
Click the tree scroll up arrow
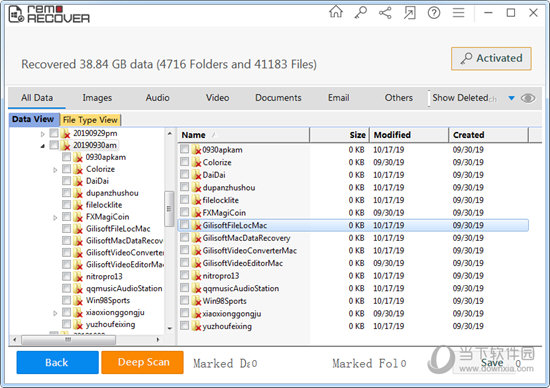click(170, 133)
